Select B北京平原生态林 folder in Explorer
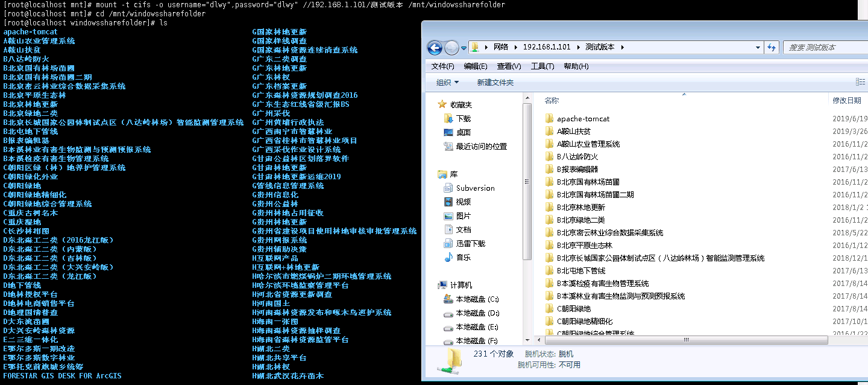The image size is (868, 385). click(x=584, y=245)
